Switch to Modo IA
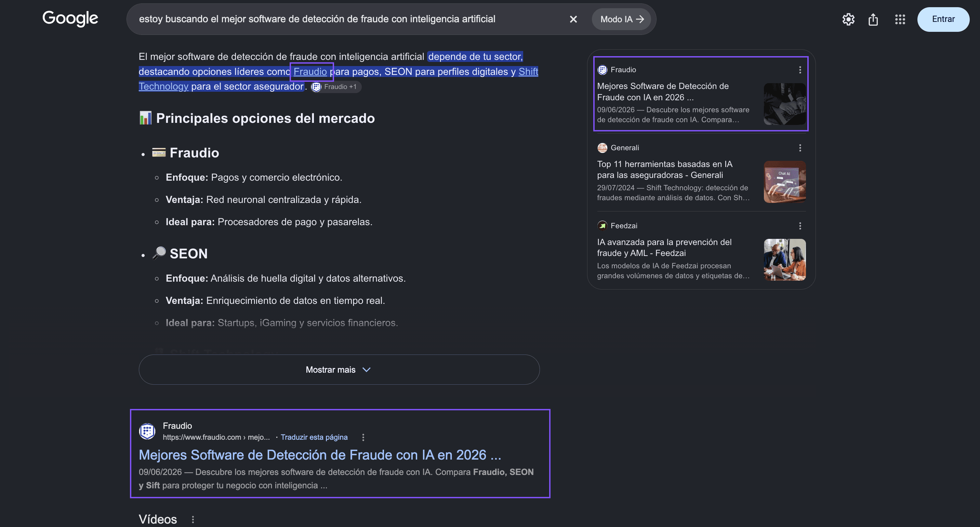The image size is (980, 527). [621, 19]
